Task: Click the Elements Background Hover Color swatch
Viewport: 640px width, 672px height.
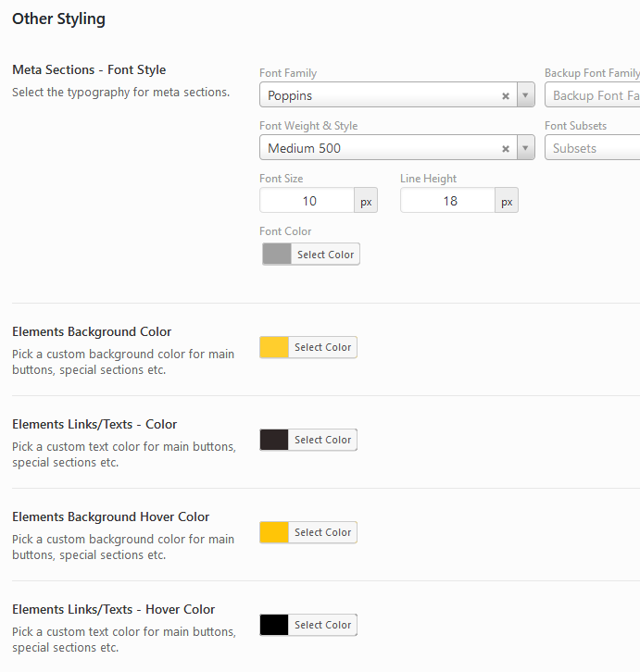Action: (x=274, y=532)
